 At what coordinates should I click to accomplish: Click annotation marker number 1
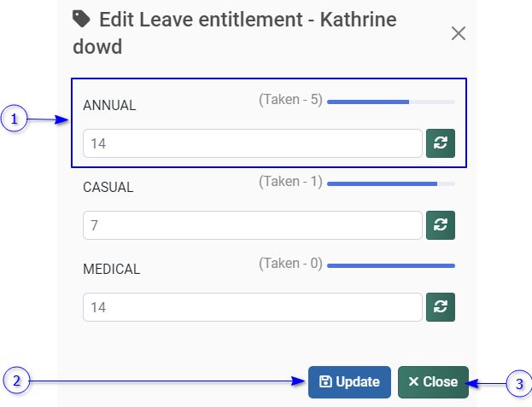pos(15,119)
